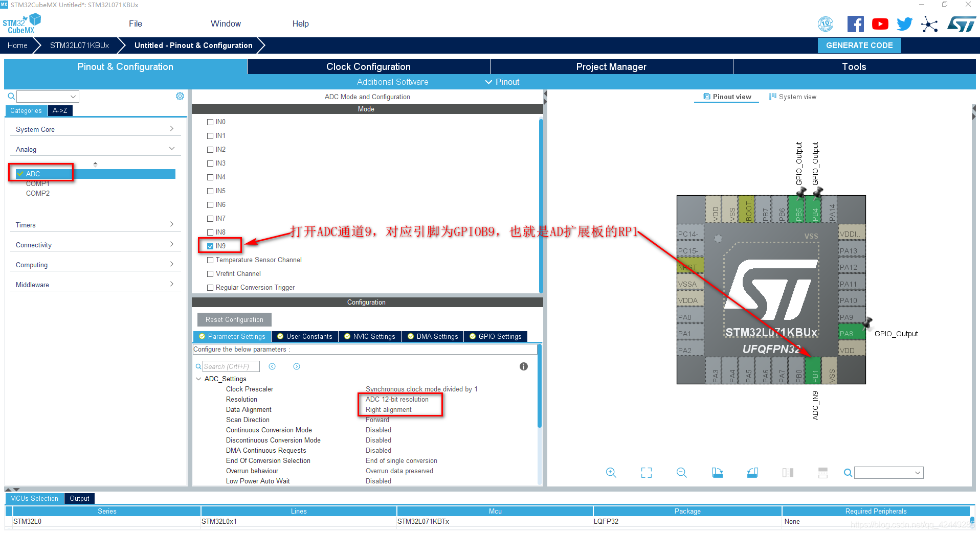This screenshot has width=980, height=534.
Task: Go to Home breadcrumb
Action: pos(17,45)
